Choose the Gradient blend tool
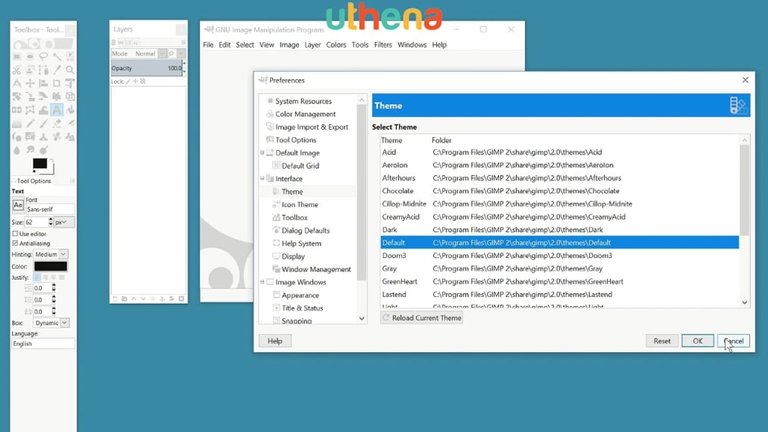 tap(16, 123)
